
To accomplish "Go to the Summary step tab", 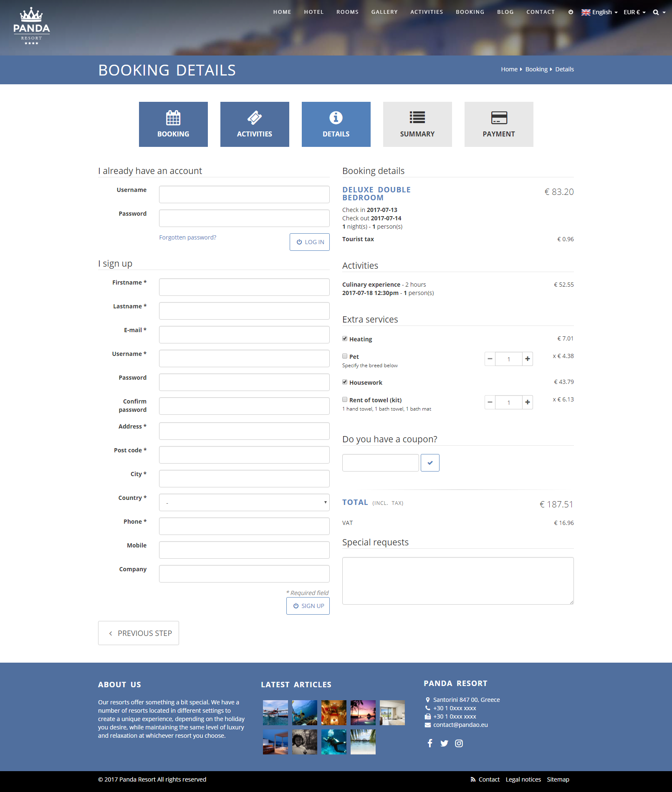I will pyautogui.click(x=417, y=124).
